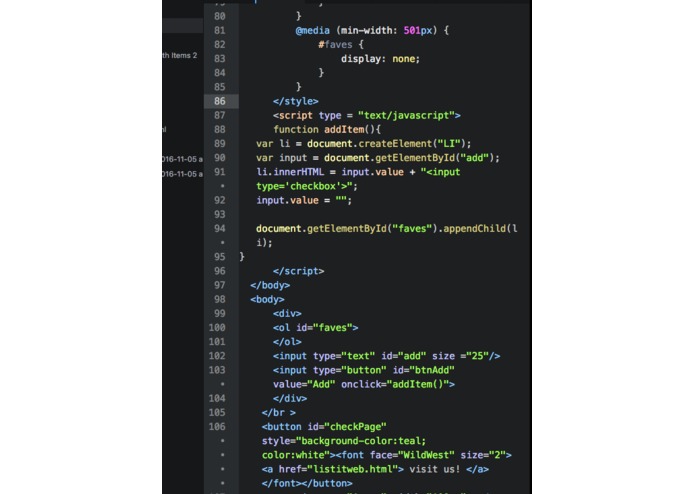Click the 'var li = document.createElement' line
This screenshot has width=695, height=494.
pos(364,144)
